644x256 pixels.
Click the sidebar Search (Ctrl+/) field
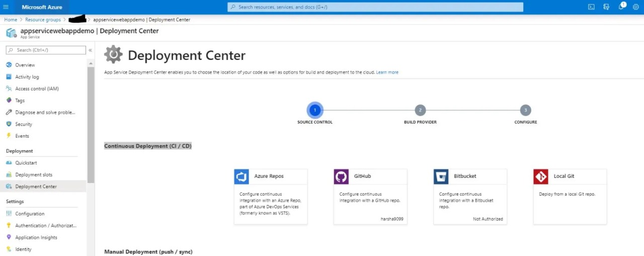(x=46, y=50)
